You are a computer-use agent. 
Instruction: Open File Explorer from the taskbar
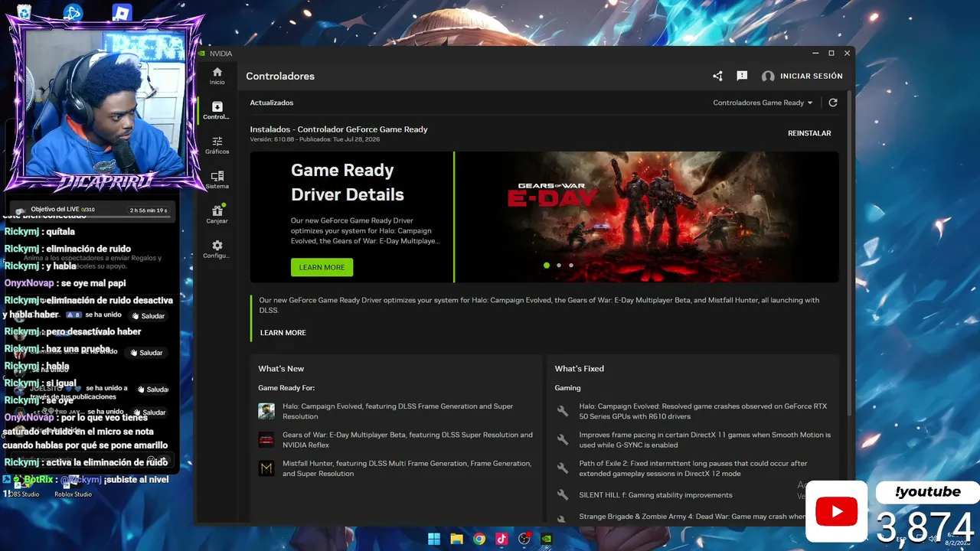pyautogui.click(x=456, y=539)
